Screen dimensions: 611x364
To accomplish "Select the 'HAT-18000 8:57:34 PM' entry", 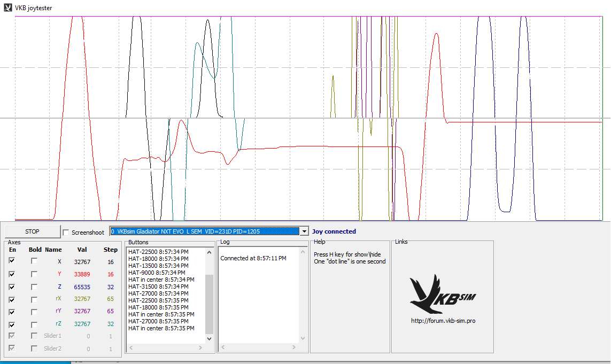I will coord(158,259).
